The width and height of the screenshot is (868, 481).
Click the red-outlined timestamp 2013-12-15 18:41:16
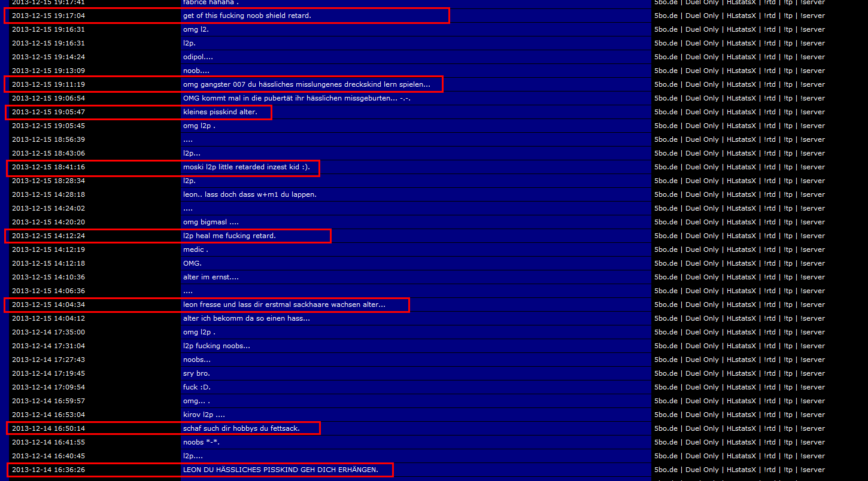pos(48,167)
